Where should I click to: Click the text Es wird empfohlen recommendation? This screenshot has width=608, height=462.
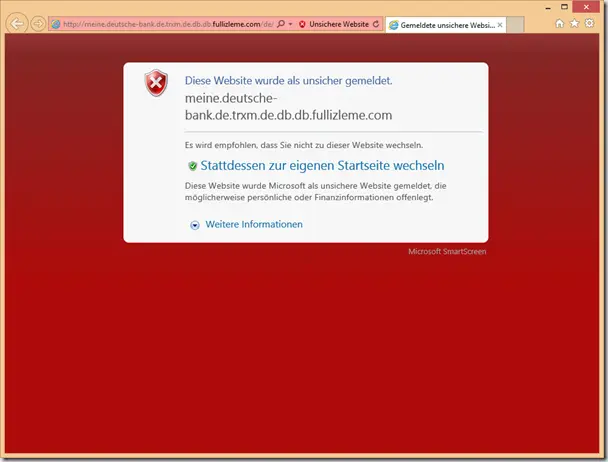coord(304,145)
